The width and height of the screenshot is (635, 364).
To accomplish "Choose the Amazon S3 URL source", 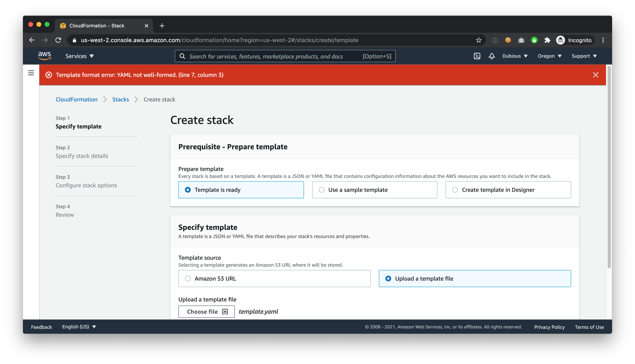I will (274, 279).
